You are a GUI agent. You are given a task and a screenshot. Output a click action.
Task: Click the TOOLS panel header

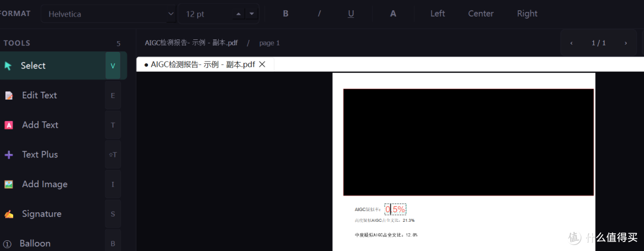(x=17, y=43)
